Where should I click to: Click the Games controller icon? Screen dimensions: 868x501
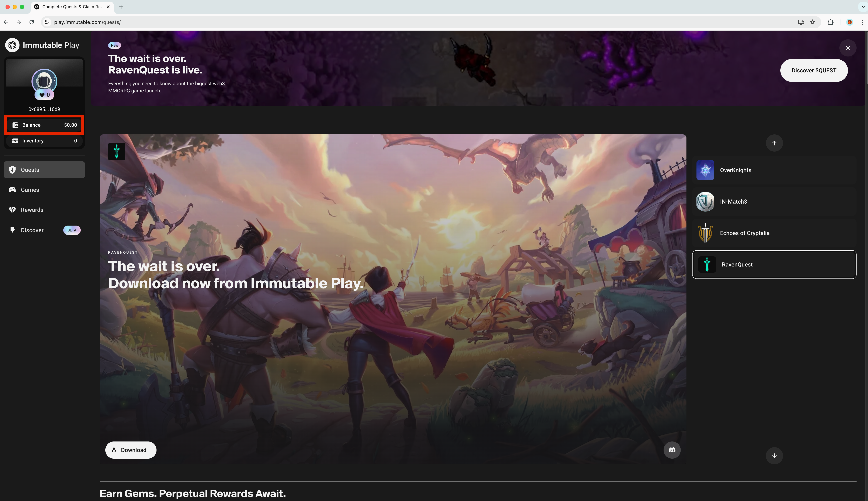point(12,190)
